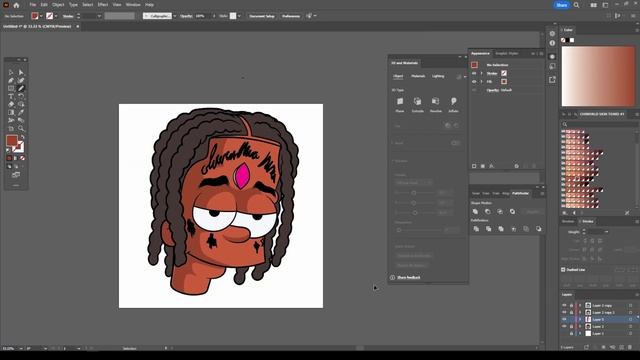Toggle visibility of Layer 3
This screenshot has width=640, height=360.
click(x=564, y=319)
